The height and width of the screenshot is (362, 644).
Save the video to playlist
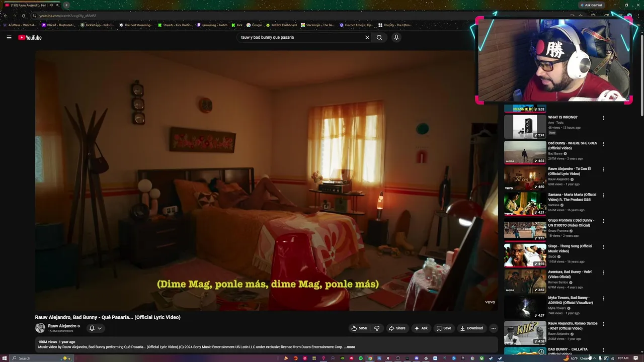(444, 328)
